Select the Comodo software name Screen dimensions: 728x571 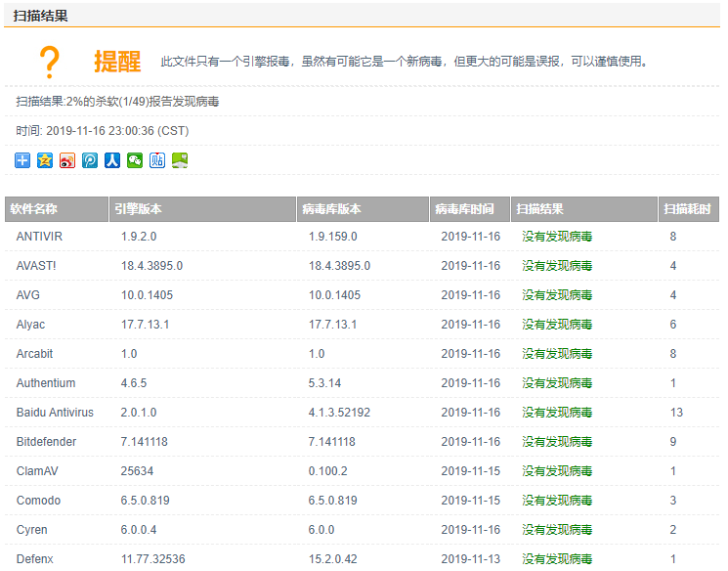point(38,501)
